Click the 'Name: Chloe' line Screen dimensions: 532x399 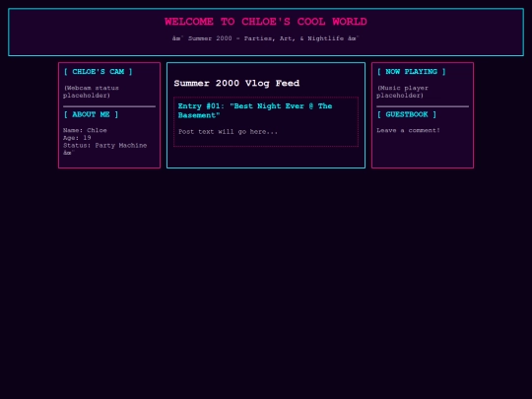85,130
